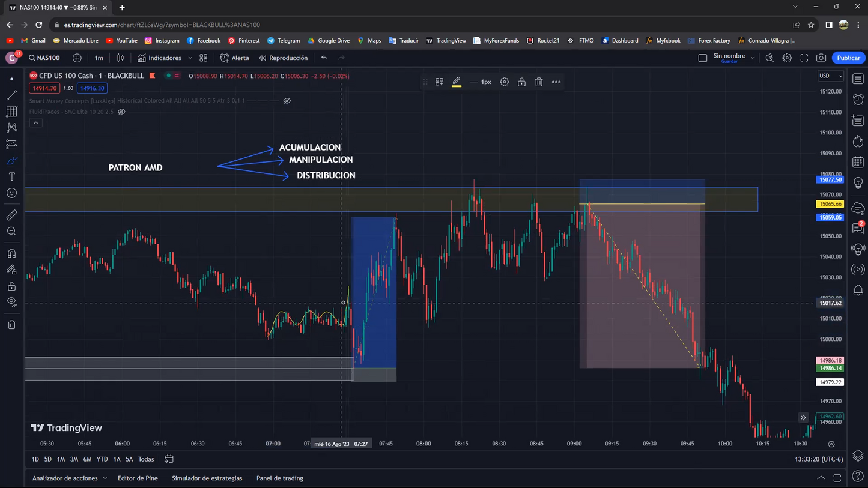Delete selected drawing in floating toolbar
Viewport: 868px width, 488px height.
click(539, 82)
